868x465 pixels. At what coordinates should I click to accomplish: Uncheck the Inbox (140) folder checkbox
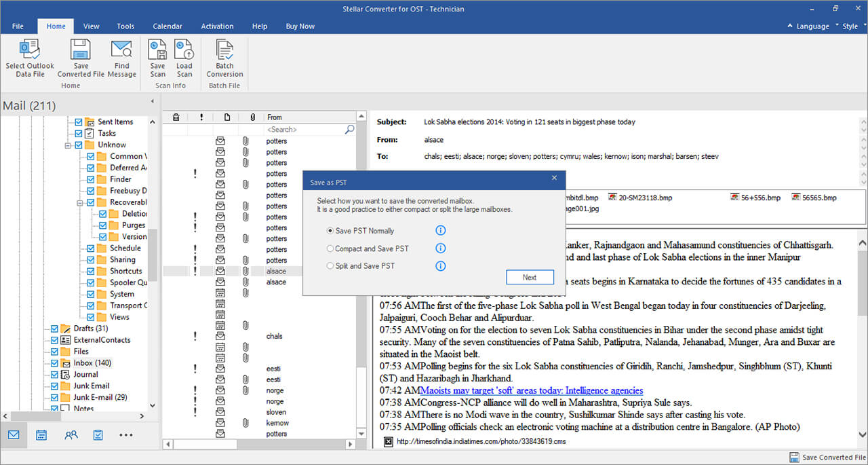point(54,363)
